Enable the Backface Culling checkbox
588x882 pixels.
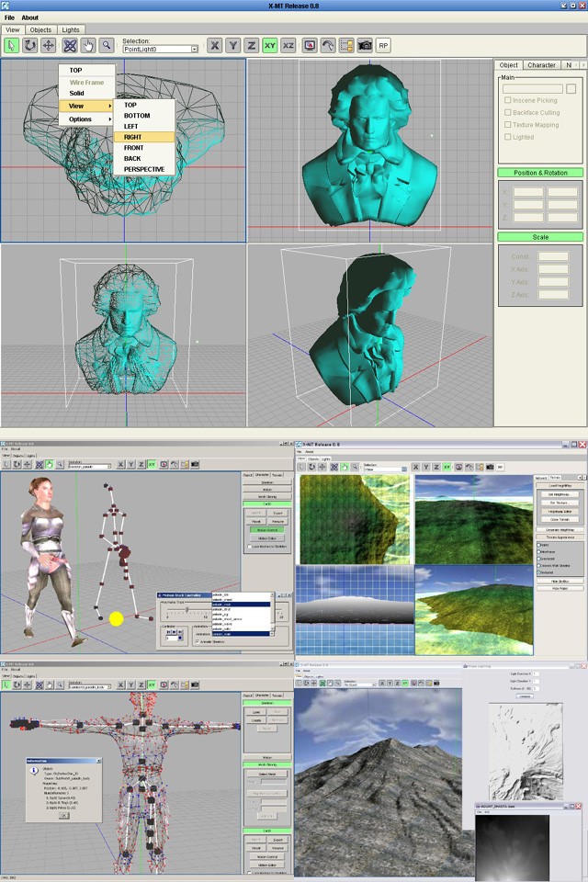(507, 112)
